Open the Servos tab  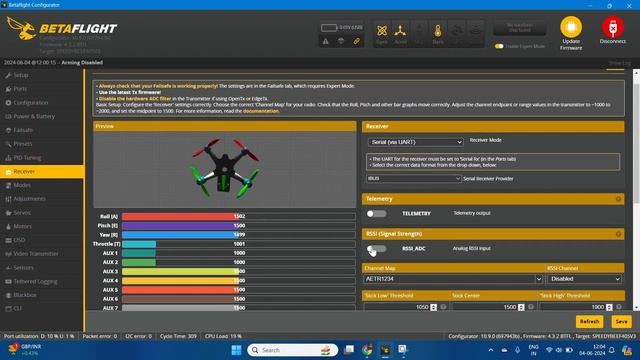[42, 213]
